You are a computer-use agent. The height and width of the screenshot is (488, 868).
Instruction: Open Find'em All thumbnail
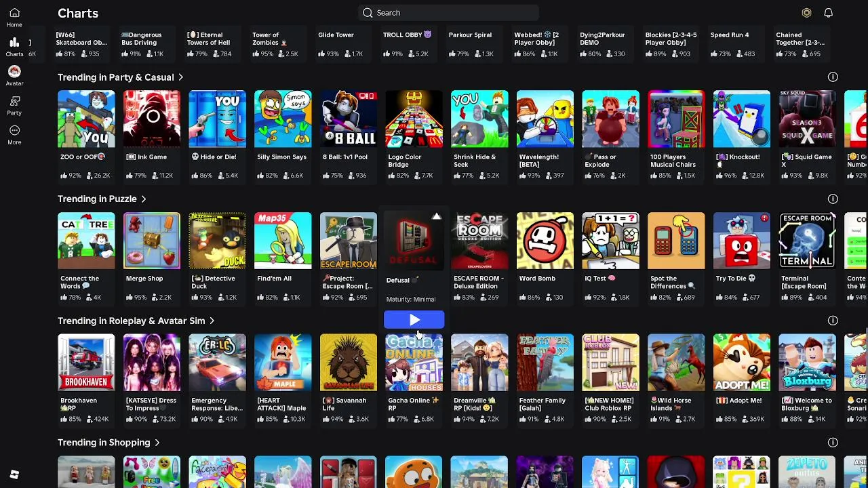283,241
